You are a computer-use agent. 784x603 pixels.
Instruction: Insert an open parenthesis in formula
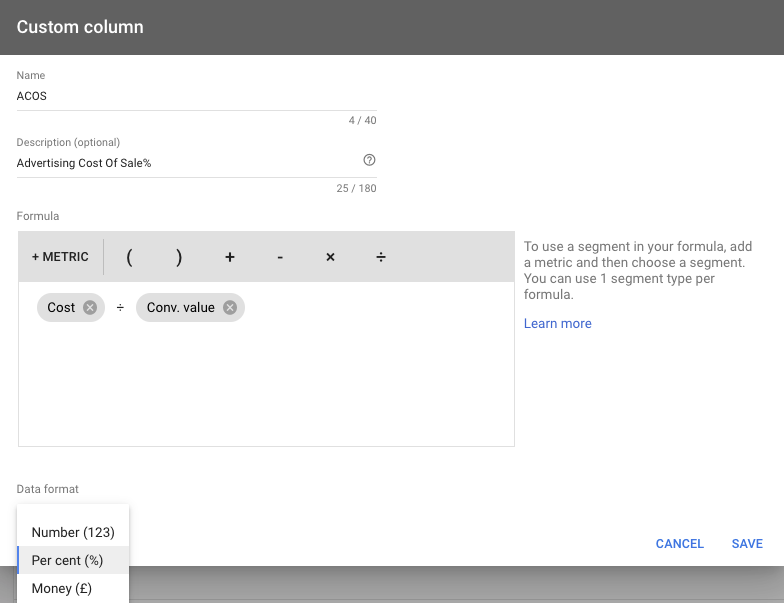(x=130, y=257)
